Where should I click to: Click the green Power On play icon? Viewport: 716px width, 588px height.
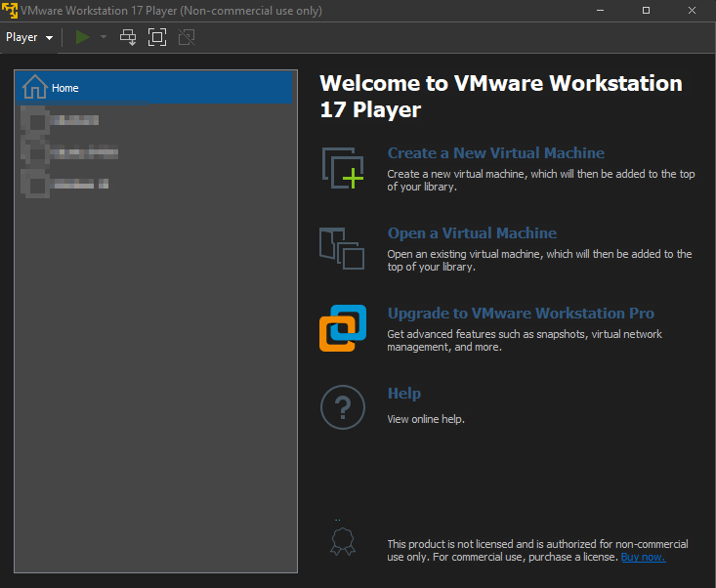(x=83, y=37)
